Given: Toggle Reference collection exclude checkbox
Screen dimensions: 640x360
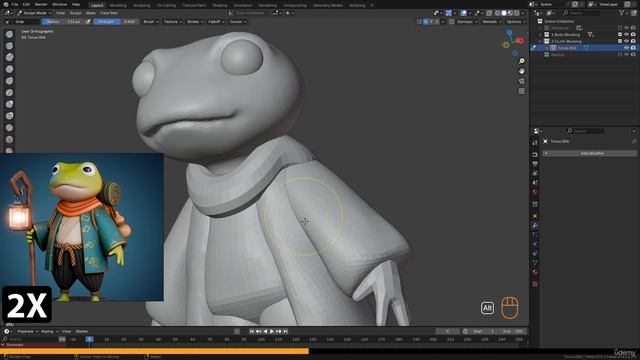Looking at the screenshot, I should 620,28.
